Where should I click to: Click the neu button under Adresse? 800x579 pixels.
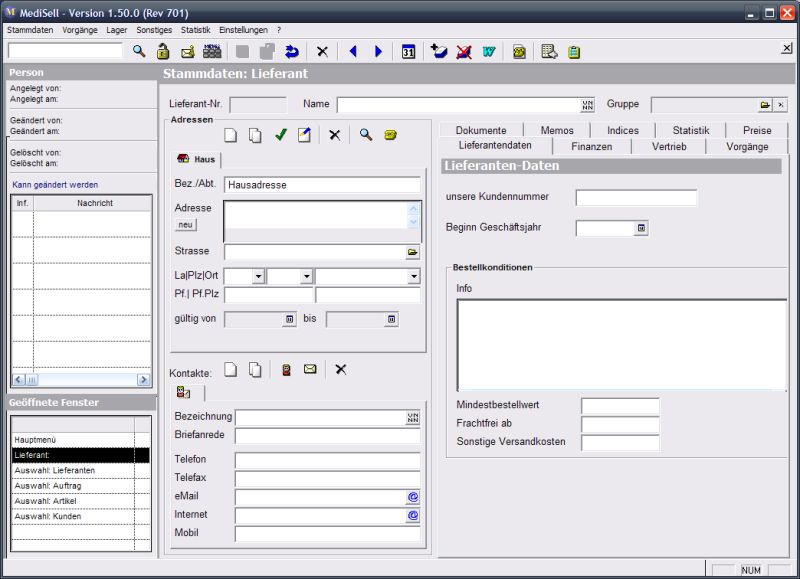click(x=185, y=223)
